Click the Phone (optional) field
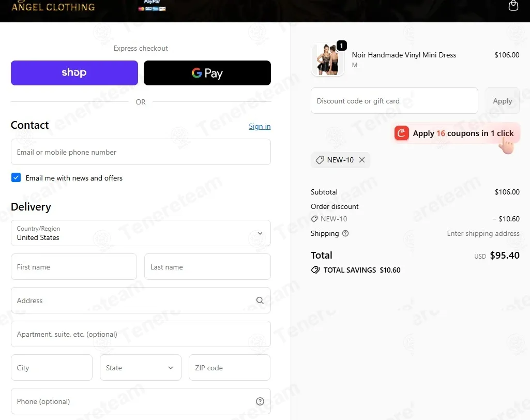 click(141, 401)
